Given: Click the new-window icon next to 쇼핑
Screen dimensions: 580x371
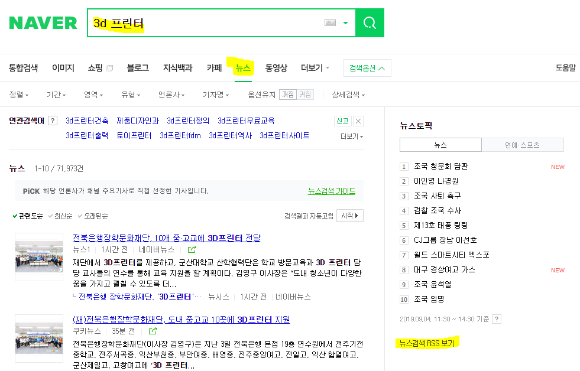Looking at the screenshot, I should click(x=109, y=68).
